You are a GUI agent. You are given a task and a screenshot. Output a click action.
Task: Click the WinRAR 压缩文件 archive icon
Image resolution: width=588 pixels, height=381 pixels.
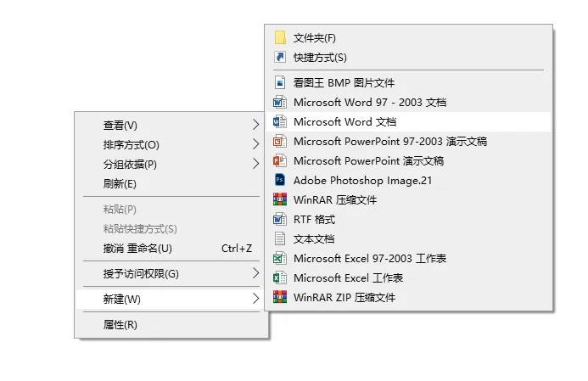click(x=279, y=200)
